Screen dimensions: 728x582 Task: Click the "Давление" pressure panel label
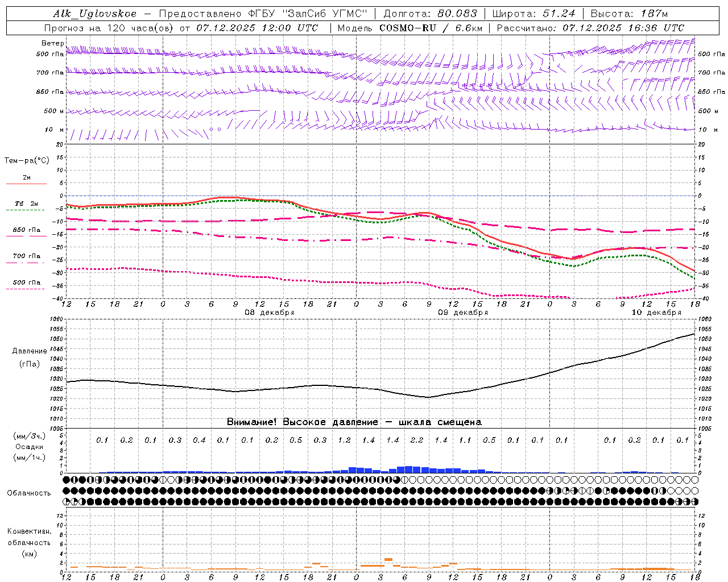tap(30, 351)
